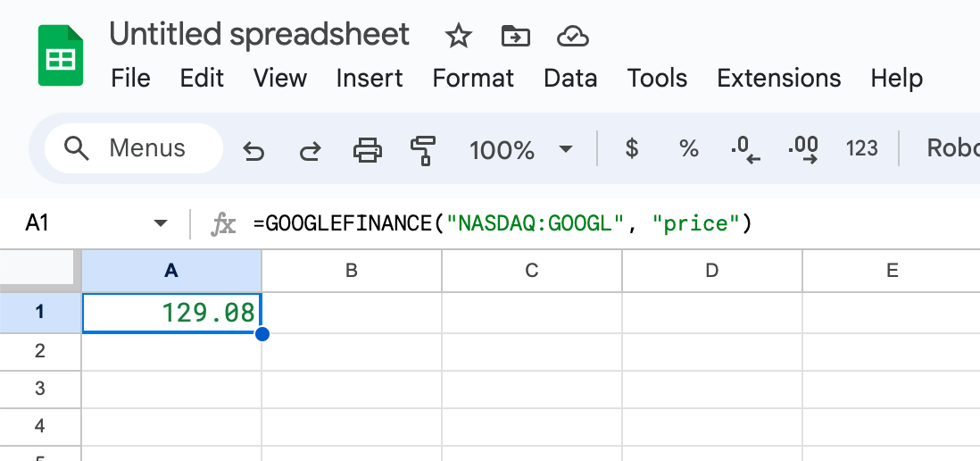Expand the Name box dropdown arrow

click(x=161, y=222)
